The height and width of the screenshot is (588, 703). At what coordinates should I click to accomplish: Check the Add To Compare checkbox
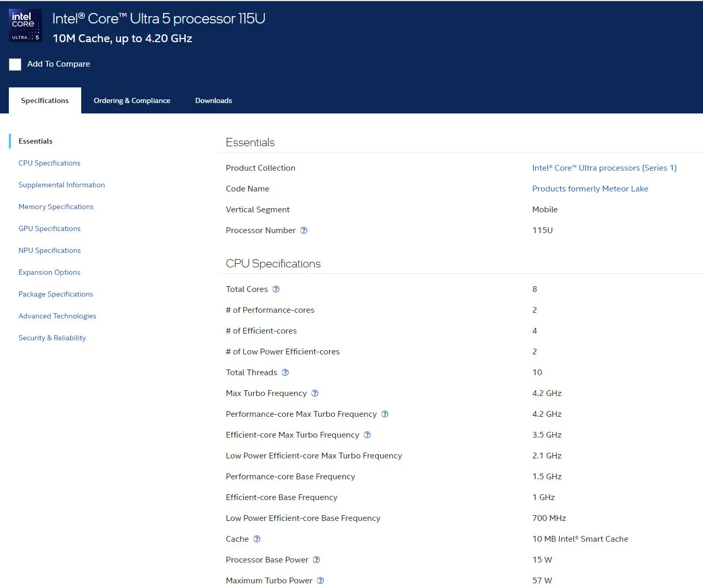pyautogui.click(x=15, y=64)
